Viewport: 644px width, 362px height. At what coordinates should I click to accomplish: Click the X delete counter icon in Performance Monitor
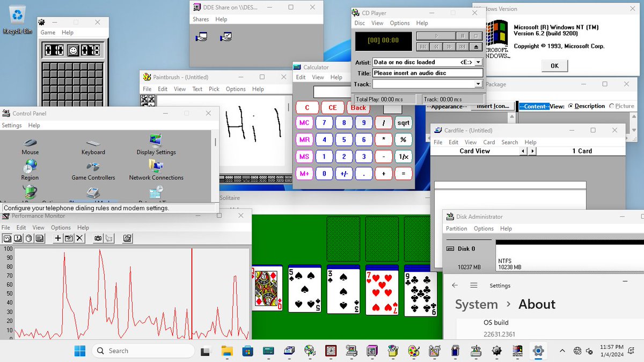pyautogui.click(x=79, y=238)
